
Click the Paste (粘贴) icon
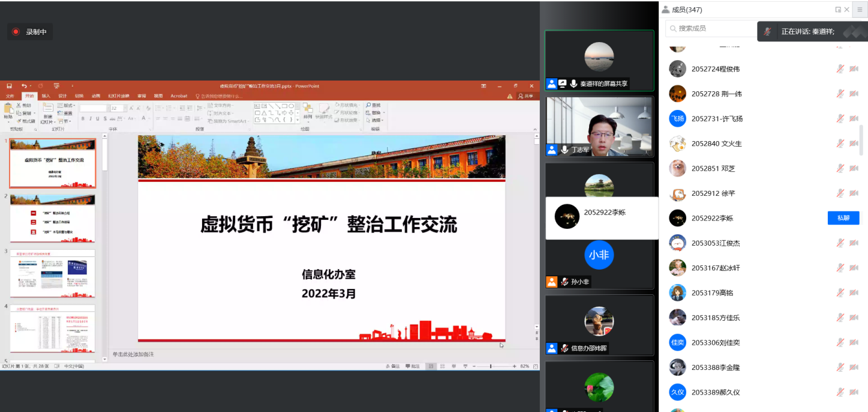click(8, 110)
